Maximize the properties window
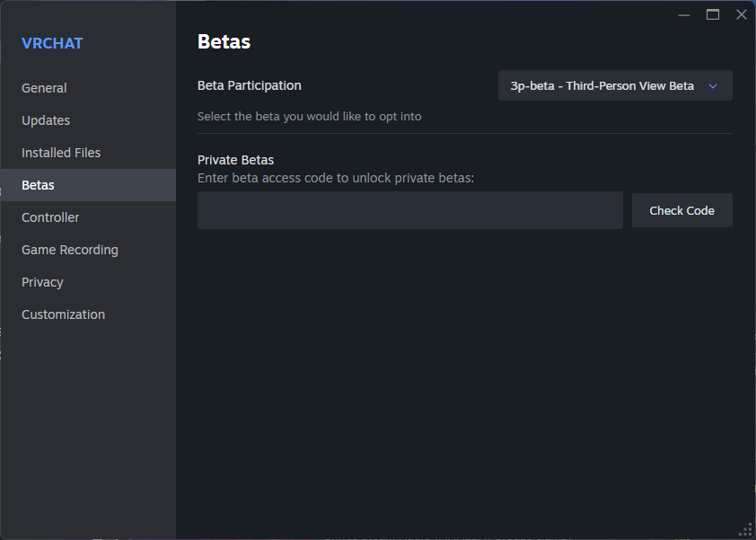 (713, 14)
